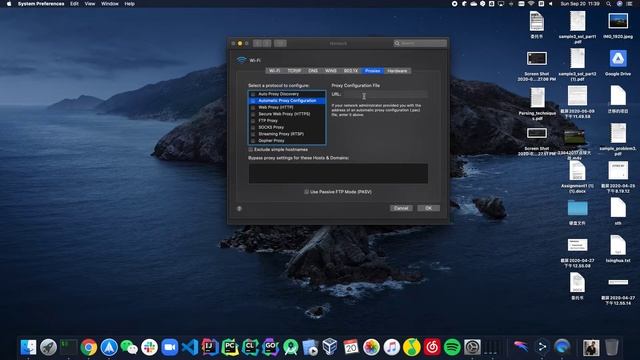Open Photos app from the Dock

click(371, 347)
